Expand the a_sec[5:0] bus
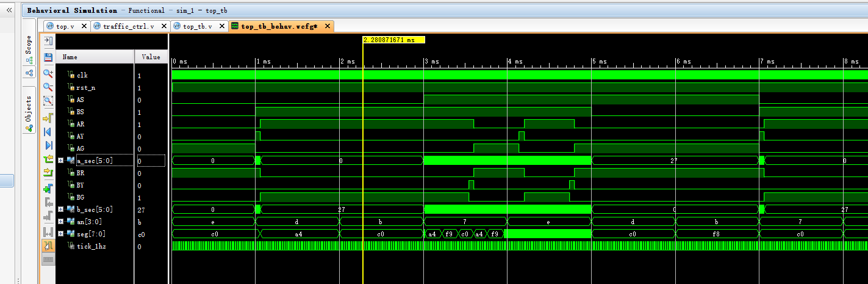Screen dimensions: 868x284 tap(60, 161)
